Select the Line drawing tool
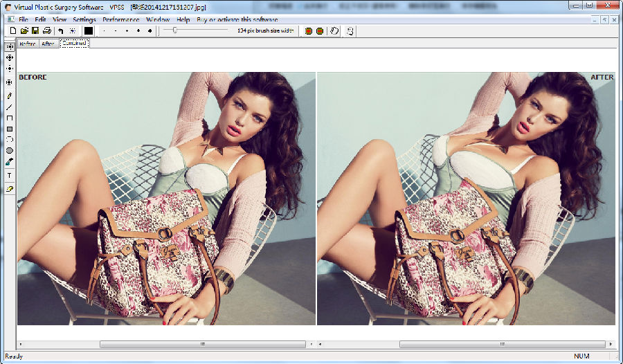The height and width of the screenshot is (364, 623). tap(10, 107)
